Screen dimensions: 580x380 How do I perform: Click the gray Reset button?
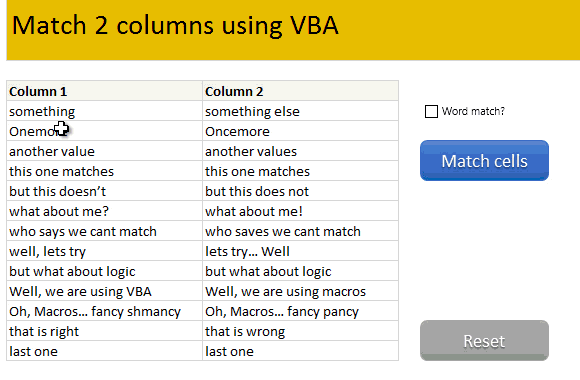pyautogui.click(x=484, y=340)
